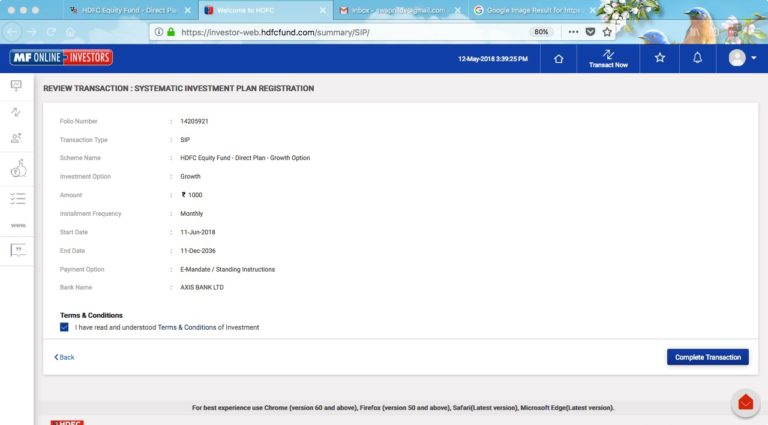Close the HDFC Equity Fund tab
The image size is (768, 425).
(x=188, y=10)
